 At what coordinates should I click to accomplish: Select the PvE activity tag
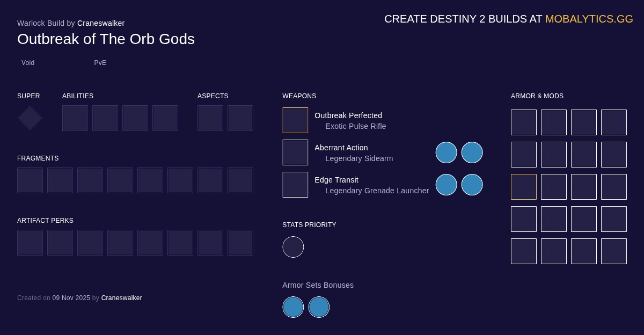[x=100, y=63]
